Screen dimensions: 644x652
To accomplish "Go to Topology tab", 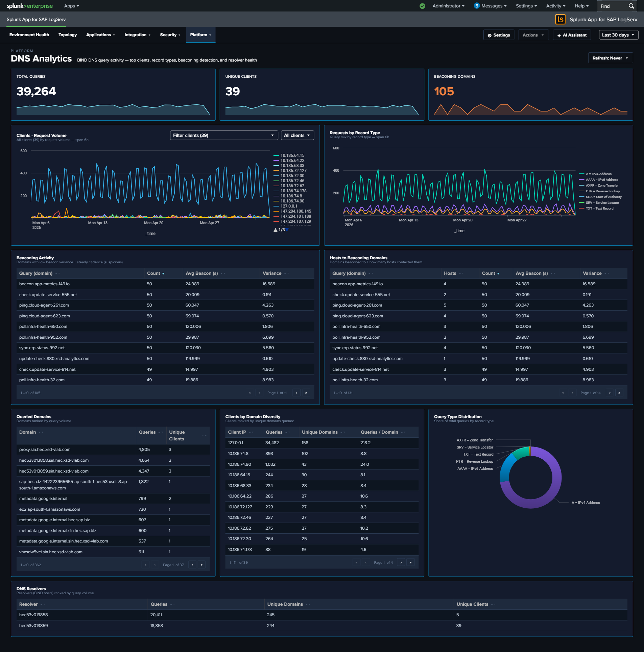I will 68,35.
